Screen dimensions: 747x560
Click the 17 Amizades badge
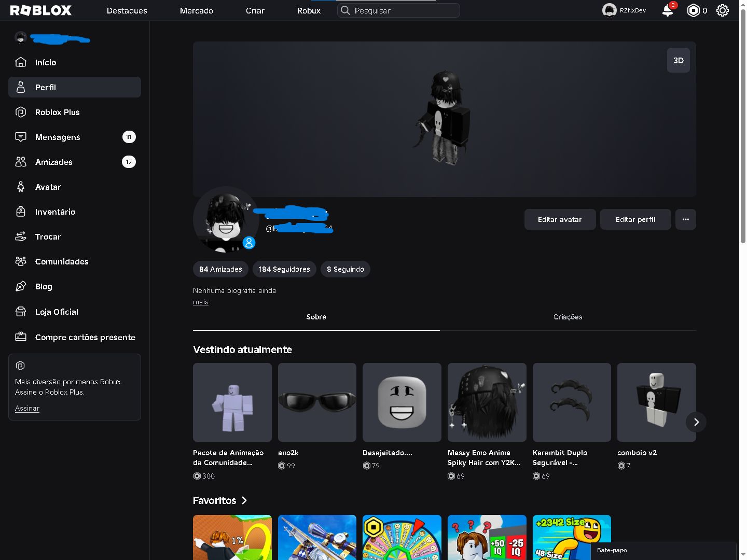pos(129,162)
